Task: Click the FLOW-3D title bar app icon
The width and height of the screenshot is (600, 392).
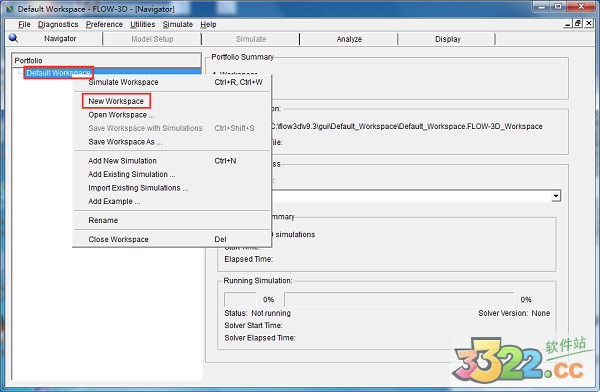Action: click(x=10, y=8)
